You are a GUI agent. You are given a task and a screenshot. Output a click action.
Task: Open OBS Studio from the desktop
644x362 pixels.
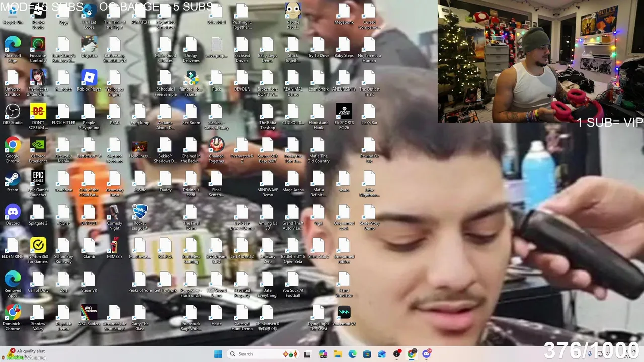coord(13,114)
